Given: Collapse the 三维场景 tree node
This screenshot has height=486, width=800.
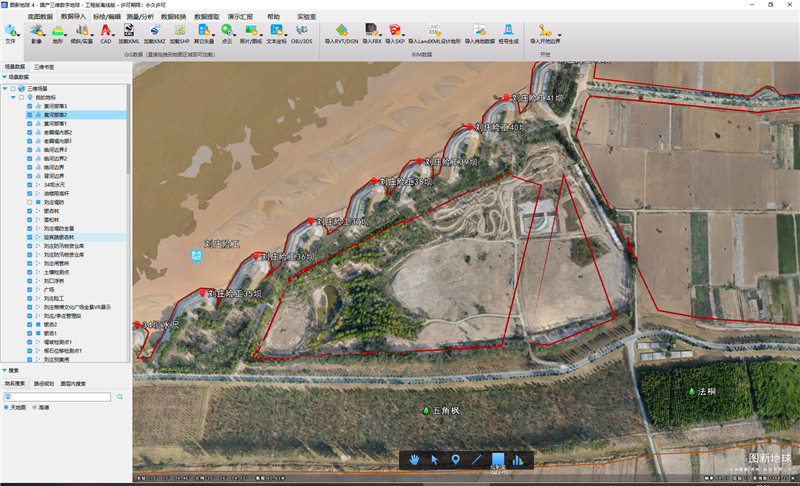Looking at the screenshot, I should click(x=5, y=89).
